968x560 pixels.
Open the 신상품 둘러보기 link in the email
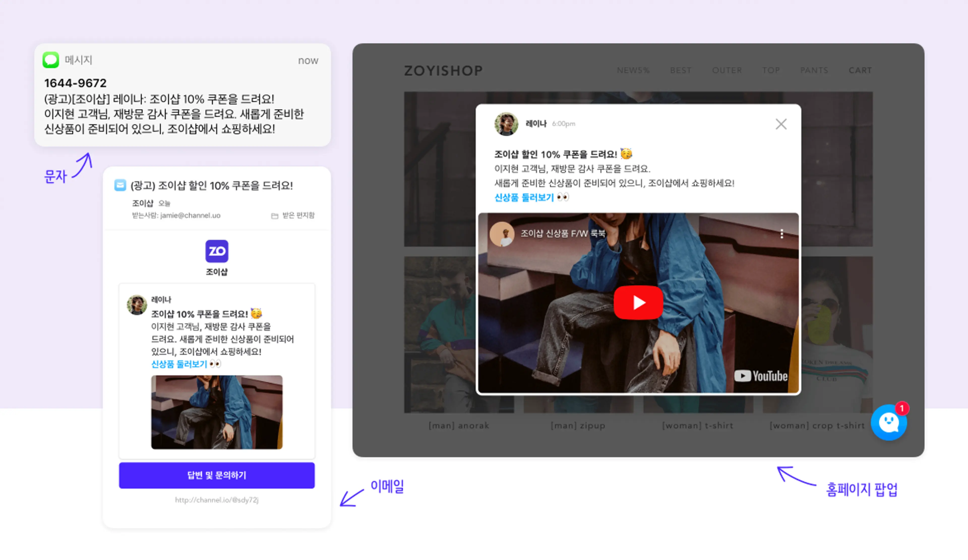tap(179, 364)
